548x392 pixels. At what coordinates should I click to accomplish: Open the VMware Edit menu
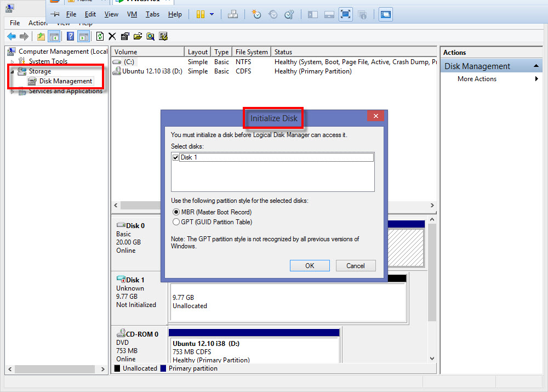tap(90, 14)
